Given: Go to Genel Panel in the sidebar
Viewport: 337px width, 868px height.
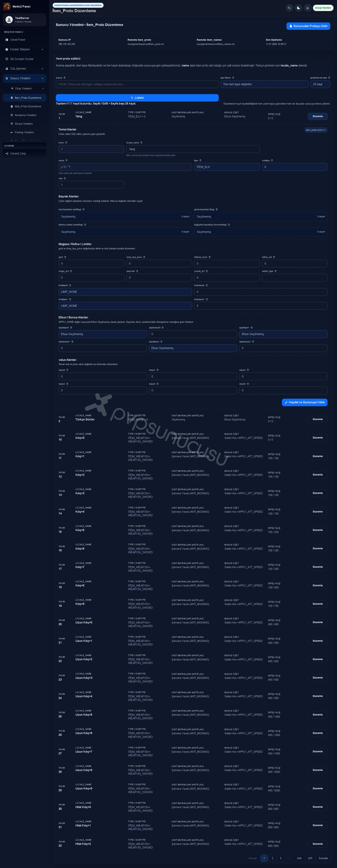Looking at the screenshot, I should click(x=24, y=40).
